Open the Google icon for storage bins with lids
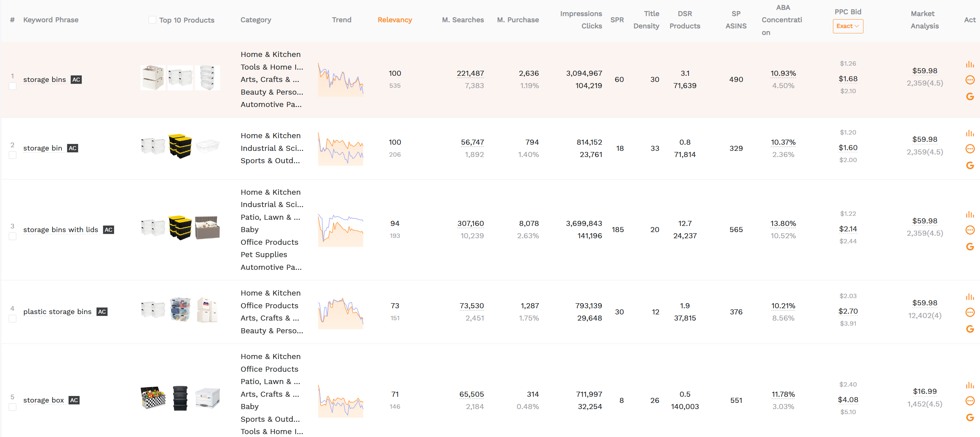This screenshot has width=980, height=437. 970,247
